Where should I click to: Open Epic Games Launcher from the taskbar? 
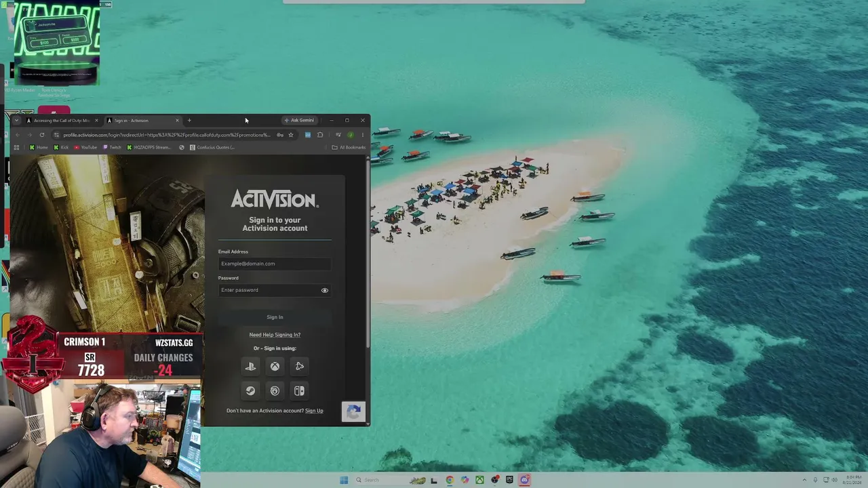[x=509, y=480]
